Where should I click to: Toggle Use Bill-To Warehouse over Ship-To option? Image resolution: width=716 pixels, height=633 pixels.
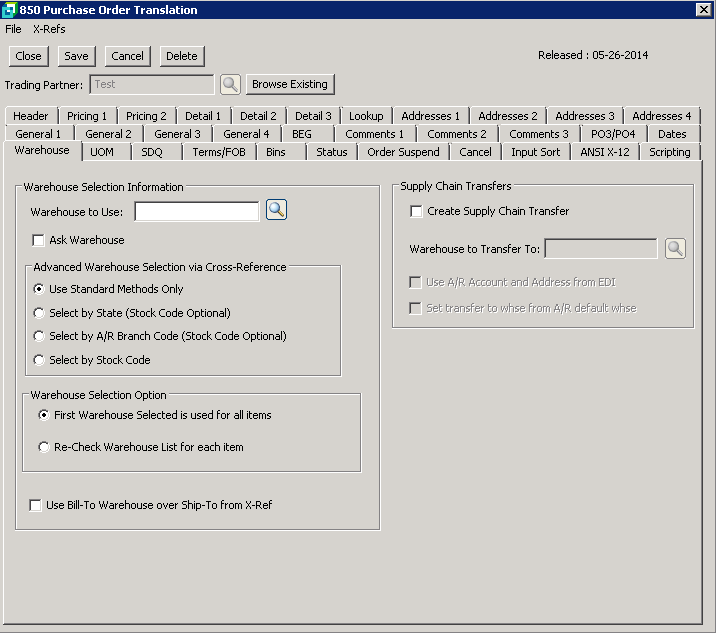pos(36,505)
